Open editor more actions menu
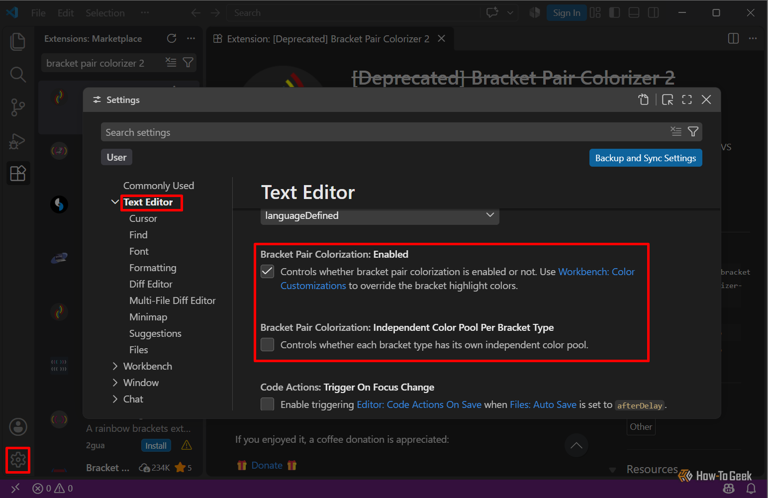This screenshot has height=498, width=768. pyautogui.click(x=753, y=38)
